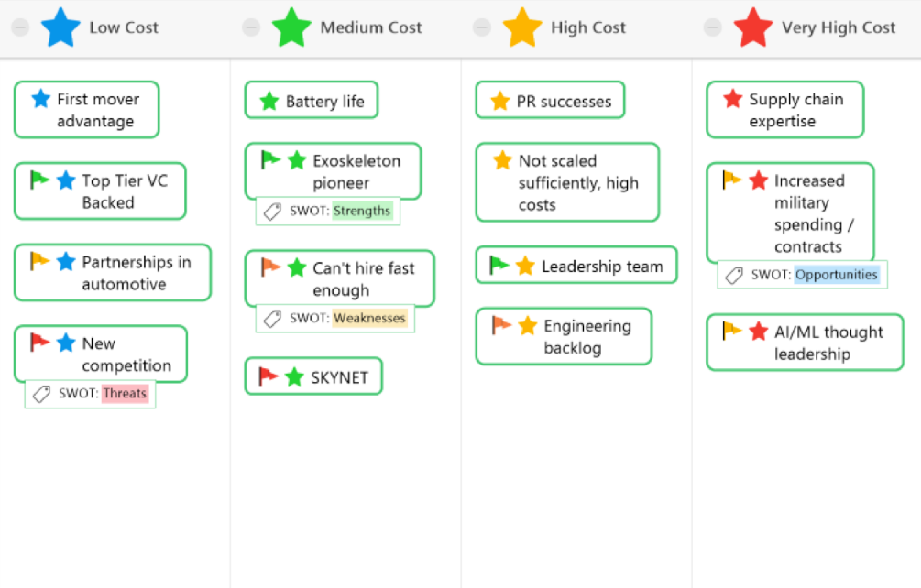
Task: Click the large blue Low Cost star
Action: (x=61, y=27)
